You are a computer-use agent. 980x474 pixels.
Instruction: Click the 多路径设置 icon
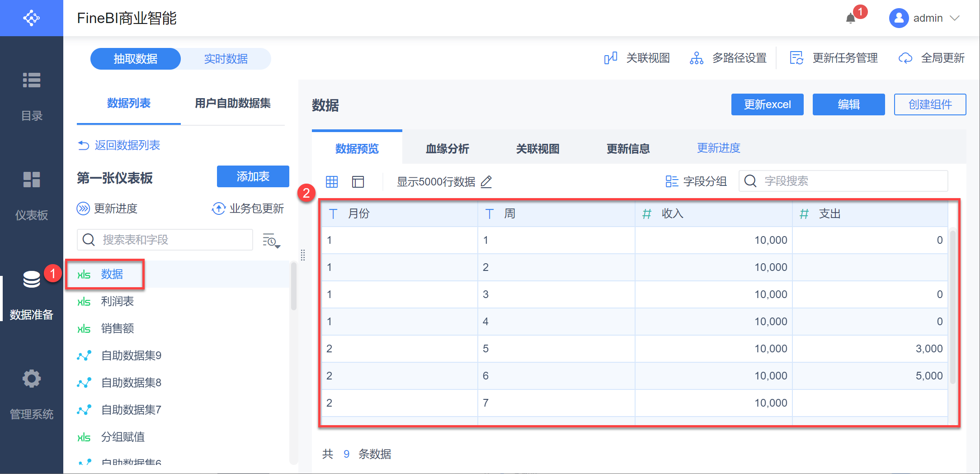[696, 58]
